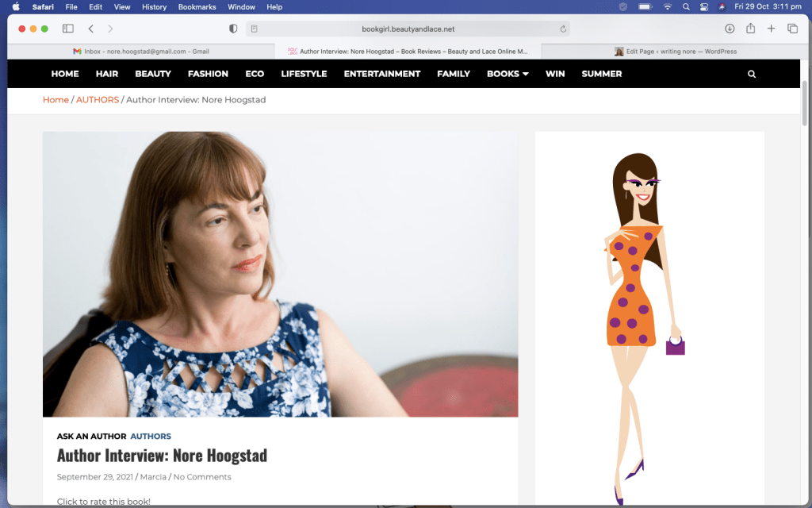Open the History menu

[154, 7]
